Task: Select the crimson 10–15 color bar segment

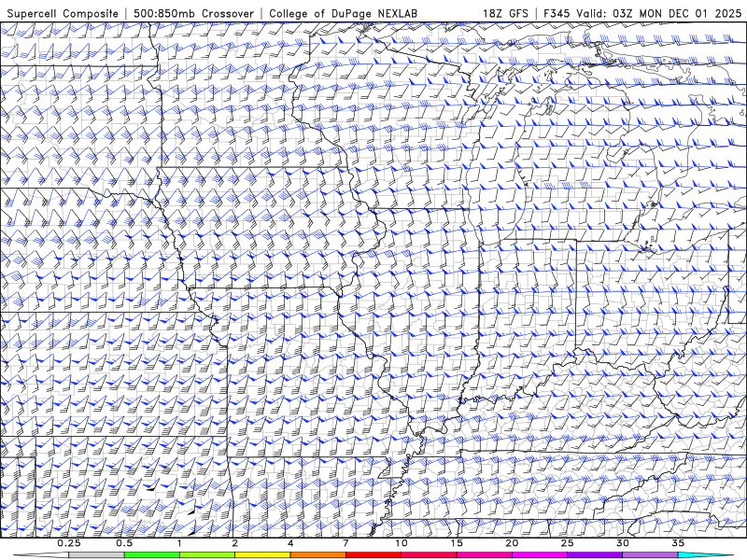Action: coord(429,555)
